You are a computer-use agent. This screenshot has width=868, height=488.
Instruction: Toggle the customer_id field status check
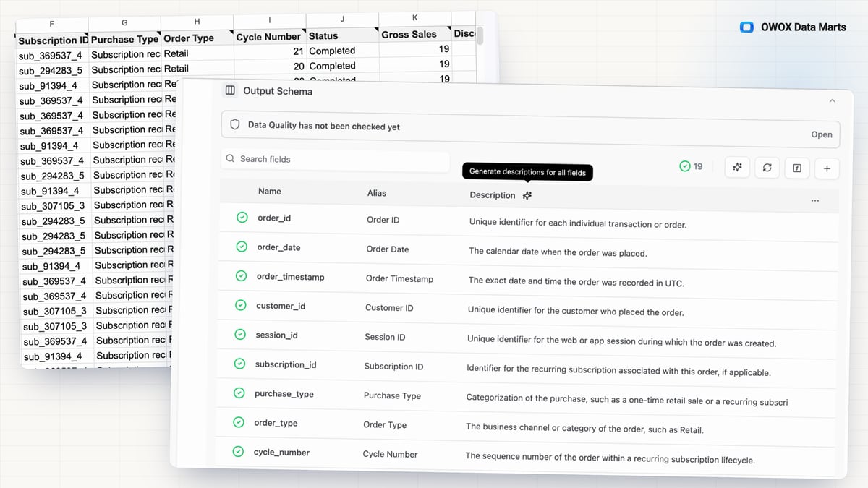[241, 305]
